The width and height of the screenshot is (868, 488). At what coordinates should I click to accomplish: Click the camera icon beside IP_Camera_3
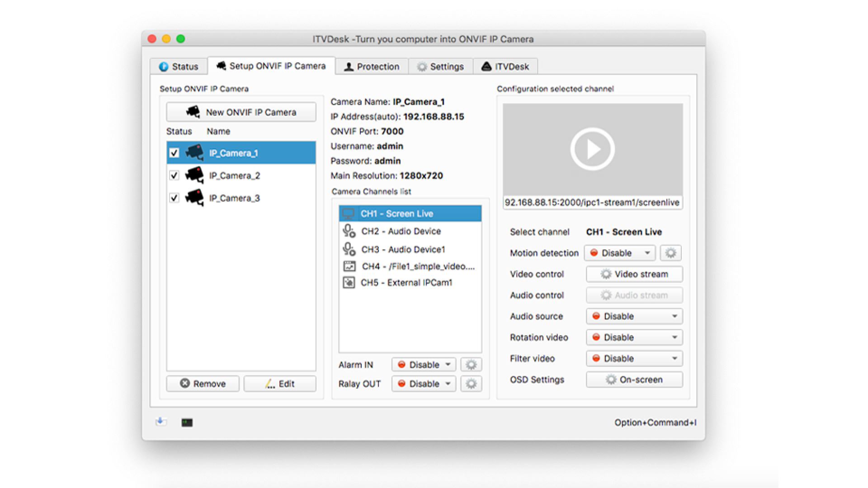pos(194,197)
